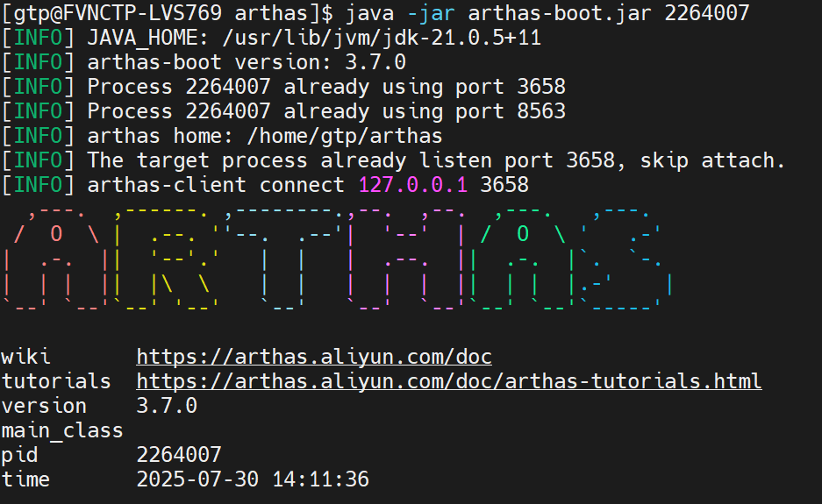Screen dimensions: 822x504
Task: Click the 'arthas-client connect' text
Action: [216, 185]
